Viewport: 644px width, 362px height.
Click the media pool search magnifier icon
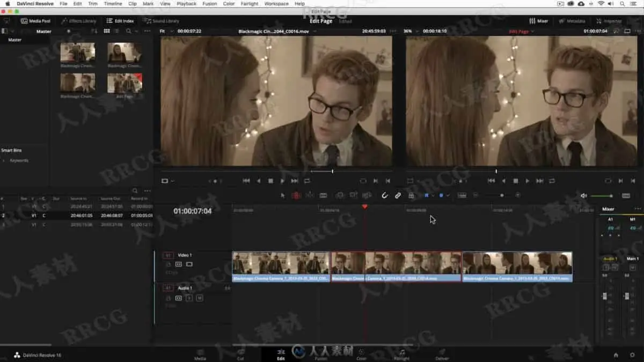click(x=128, y=32)
